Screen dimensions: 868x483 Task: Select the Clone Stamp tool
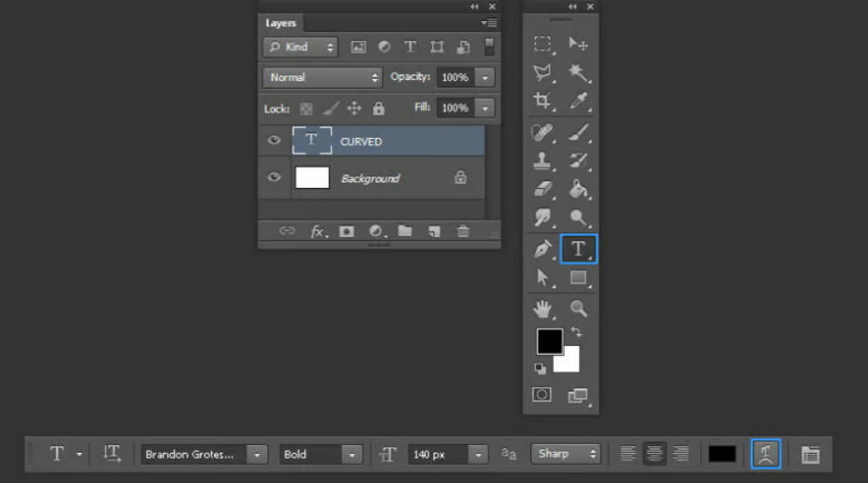543,161
